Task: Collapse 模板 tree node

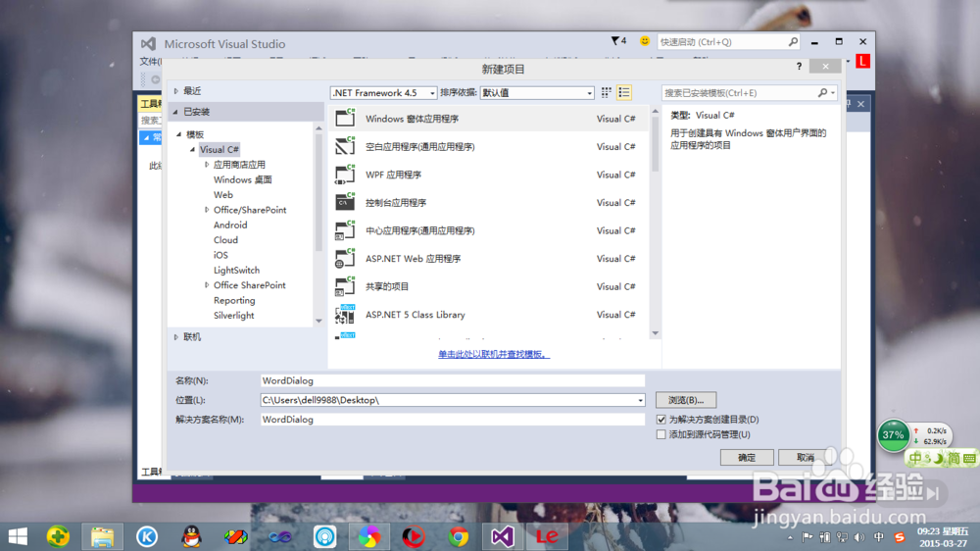Action: click(x=178, y=134)
